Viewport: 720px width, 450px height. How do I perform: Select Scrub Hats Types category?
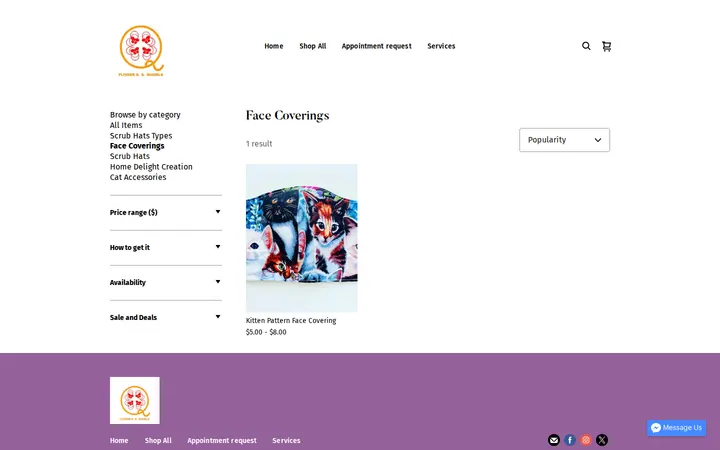(x=141, y=135)
